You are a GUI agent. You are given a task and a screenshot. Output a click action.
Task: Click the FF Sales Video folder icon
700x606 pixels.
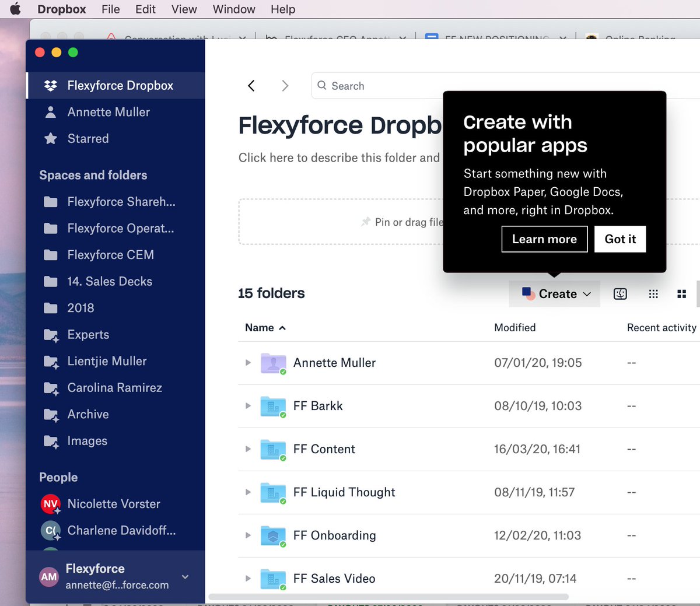coord(273,579)
